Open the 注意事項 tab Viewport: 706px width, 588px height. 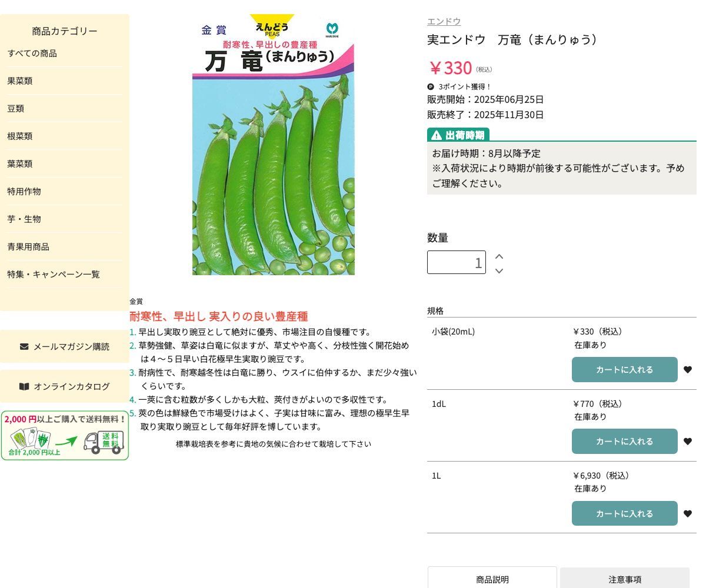click(x=624, y=579)
